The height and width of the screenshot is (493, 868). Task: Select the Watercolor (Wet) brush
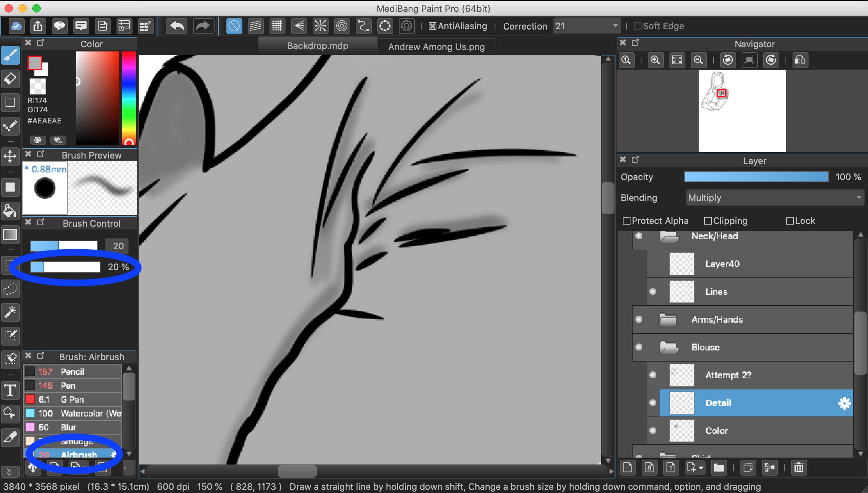click(73, 413)
